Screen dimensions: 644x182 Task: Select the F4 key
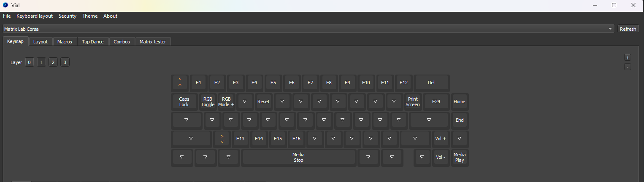pyautogui.click(x=254, y=83)
